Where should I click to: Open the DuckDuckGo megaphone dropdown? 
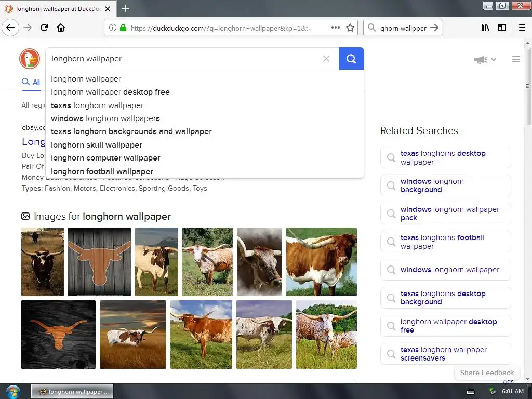click(485, 60)
